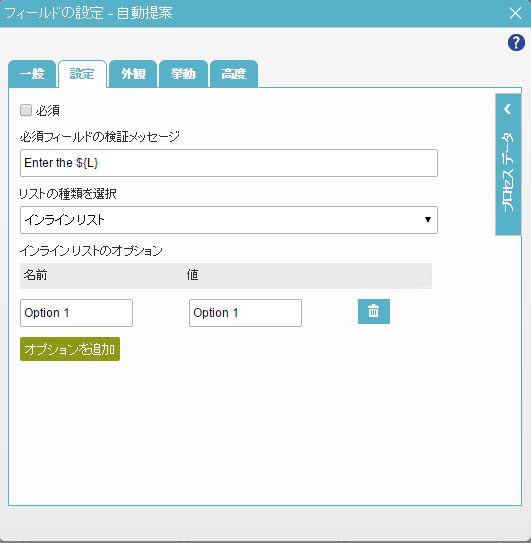
Task: Click the 必須 checkbox label text
Action: 48,111
